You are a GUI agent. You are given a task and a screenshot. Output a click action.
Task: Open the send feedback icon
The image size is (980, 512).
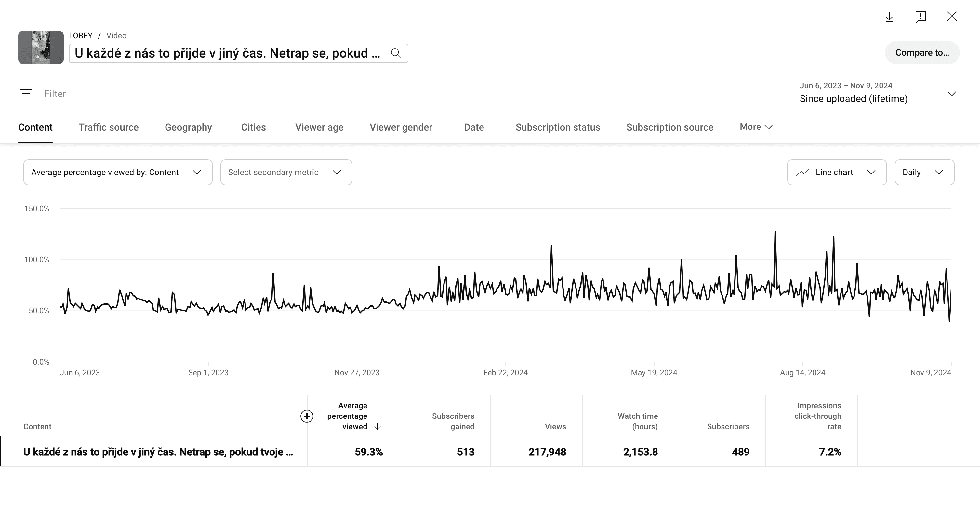[920, 17]
